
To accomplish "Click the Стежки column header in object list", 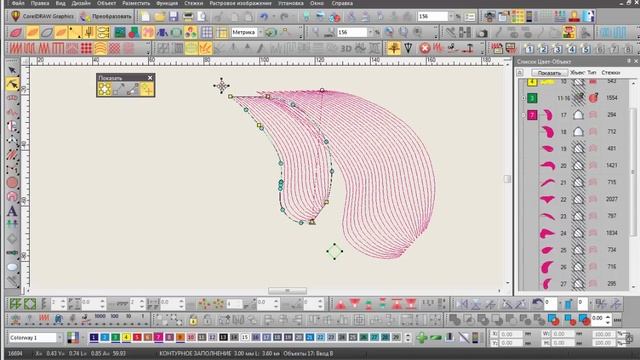I will 611,73.
